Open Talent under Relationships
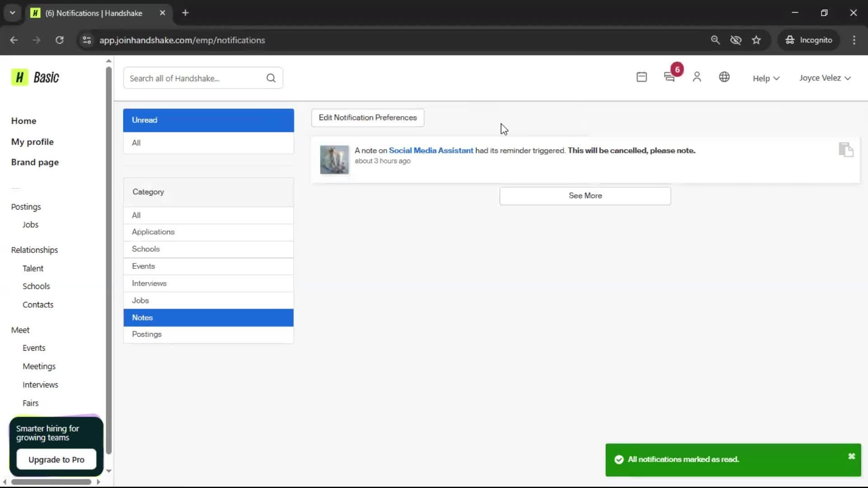Image resolution: width=868 pixels, height=488 pixels. [33, 268]
